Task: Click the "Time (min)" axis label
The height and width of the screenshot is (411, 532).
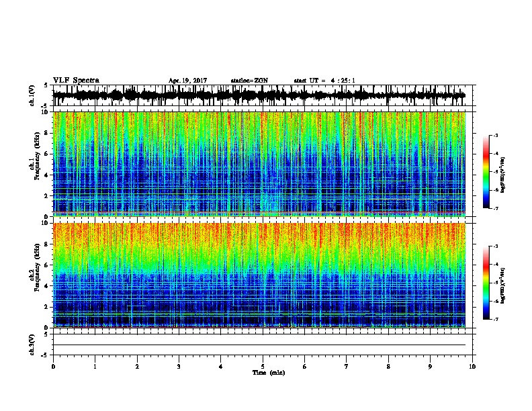Action: coord(269,373)
